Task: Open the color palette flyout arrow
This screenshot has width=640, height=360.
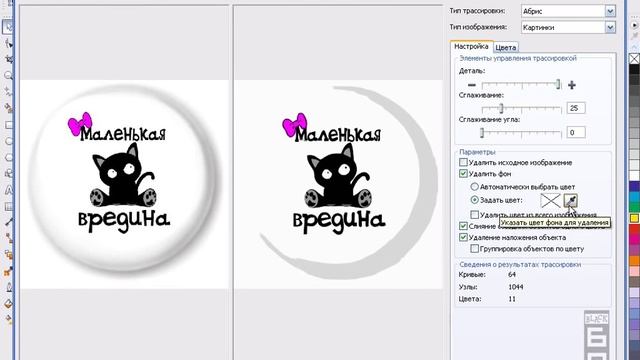Action: click(635, 25)
